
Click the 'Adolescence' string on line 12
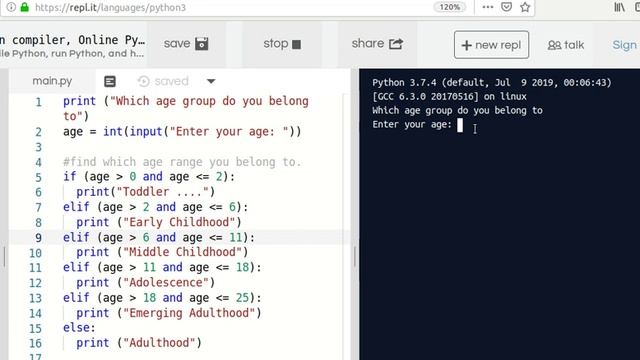tap(166, 282)
